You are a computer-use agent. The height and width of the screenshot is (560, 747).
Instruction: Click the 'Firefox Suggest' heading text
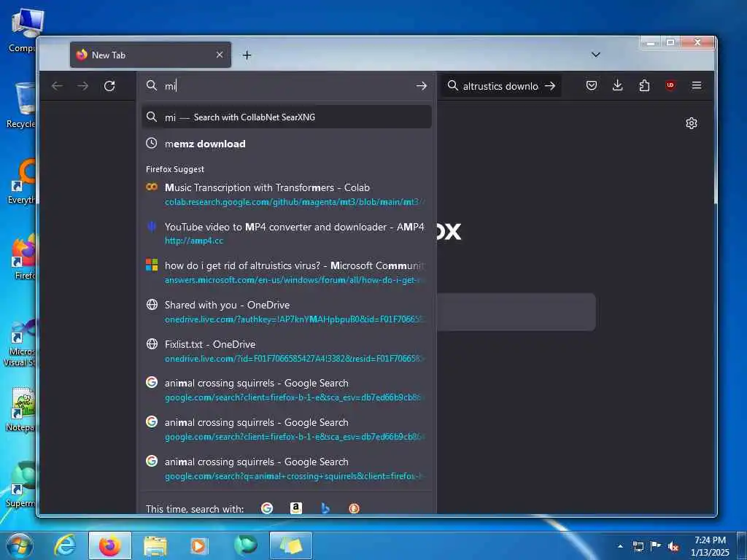(175, 169)
